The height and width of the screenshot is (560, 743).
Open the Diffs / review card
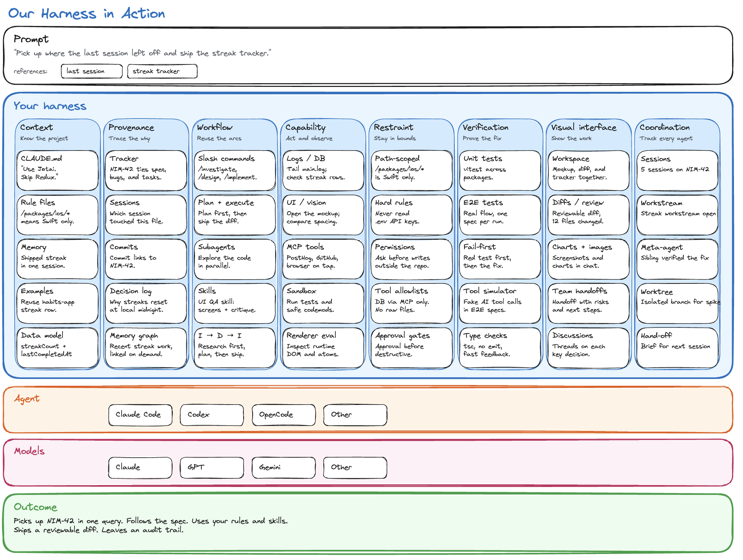click(589, 215)
